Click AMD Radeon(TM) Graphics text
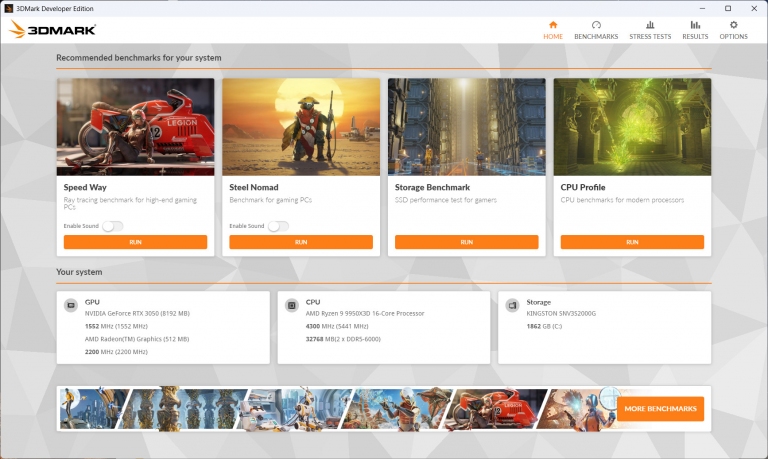The image size is (768, 459). coord(137,339)
